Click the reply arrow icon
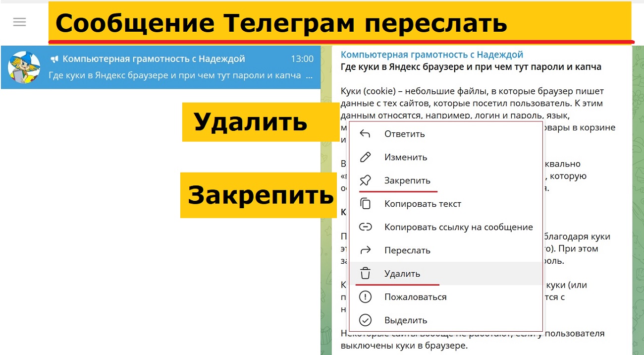The height and width of the screenshot is (355, 644). [x=365, y=134]
